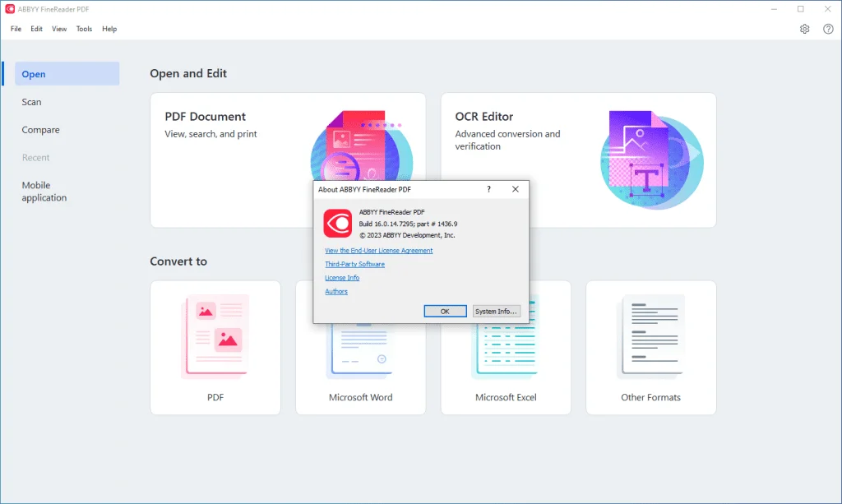Click the 'View, search, and print' description
Image resolution: width=842 pixels, height=504 pixels.
[210, 134]
